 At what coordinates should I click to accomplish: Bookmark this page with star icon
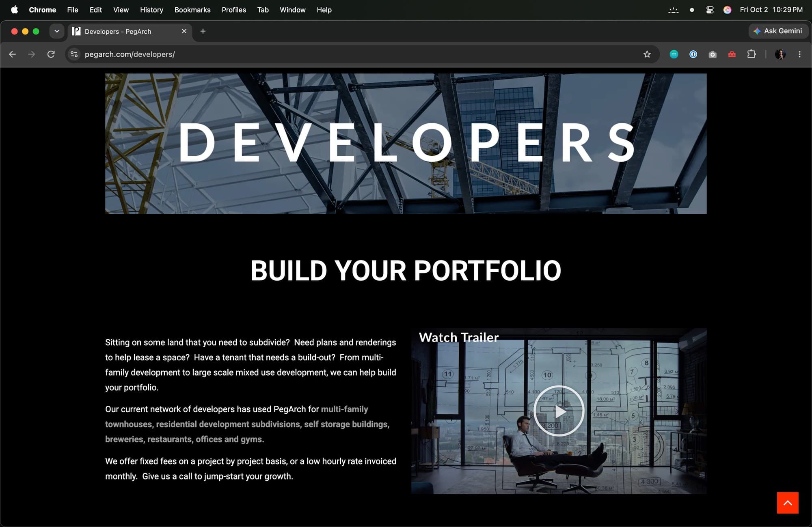coord(647,54)
